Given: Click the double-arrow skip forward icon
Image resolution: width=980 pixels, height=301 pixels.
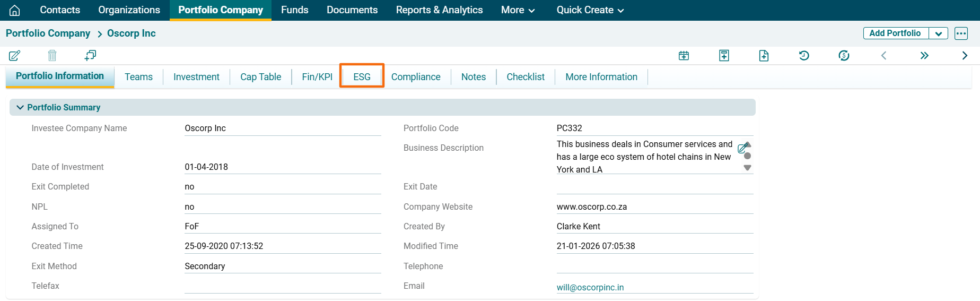Looking at the screenshot, I should point(924,56).
